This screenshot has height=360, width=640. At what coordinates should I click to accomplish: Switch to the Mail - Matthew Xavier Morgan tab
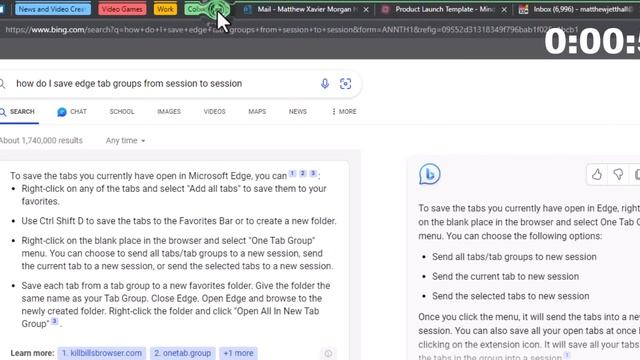tap(304, 9)
